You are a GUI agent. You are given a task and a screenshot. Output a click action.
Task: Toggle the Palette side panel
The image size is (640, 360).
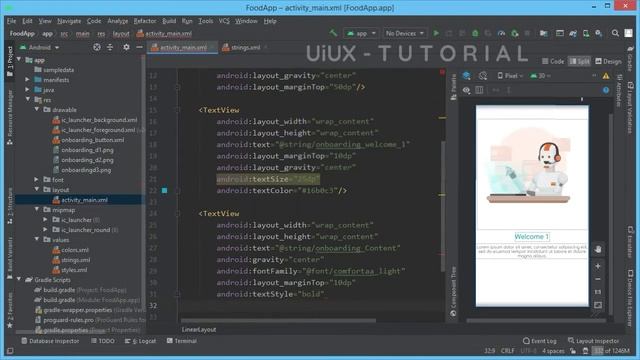453,87
